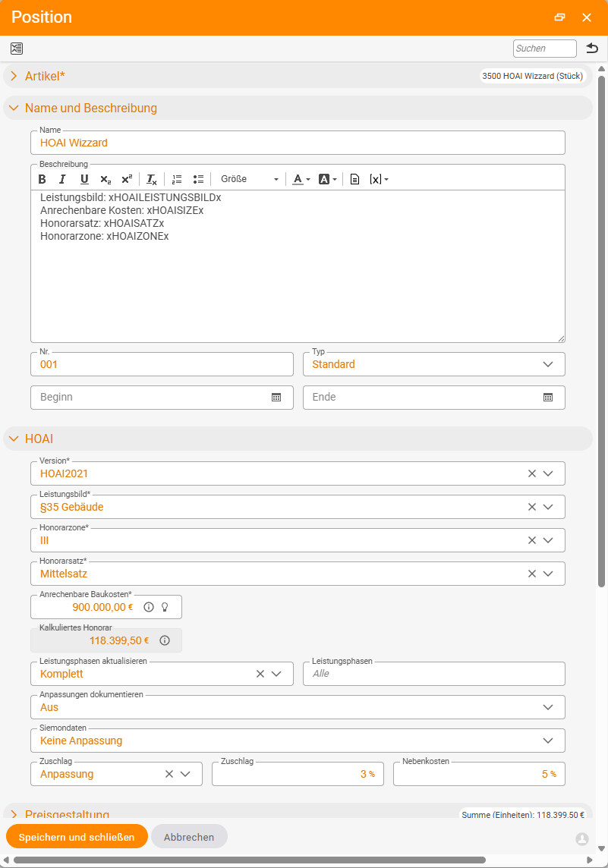Click the Honorarzone: xHOAIZONEx line
608x868 pixels.
[105, 237]
